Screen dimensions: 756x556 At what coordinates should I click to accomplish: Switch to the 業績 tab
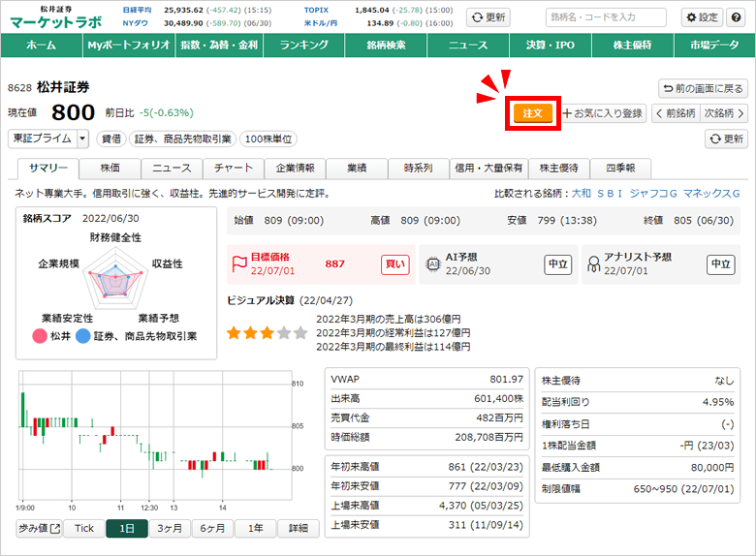coord(357,169)
